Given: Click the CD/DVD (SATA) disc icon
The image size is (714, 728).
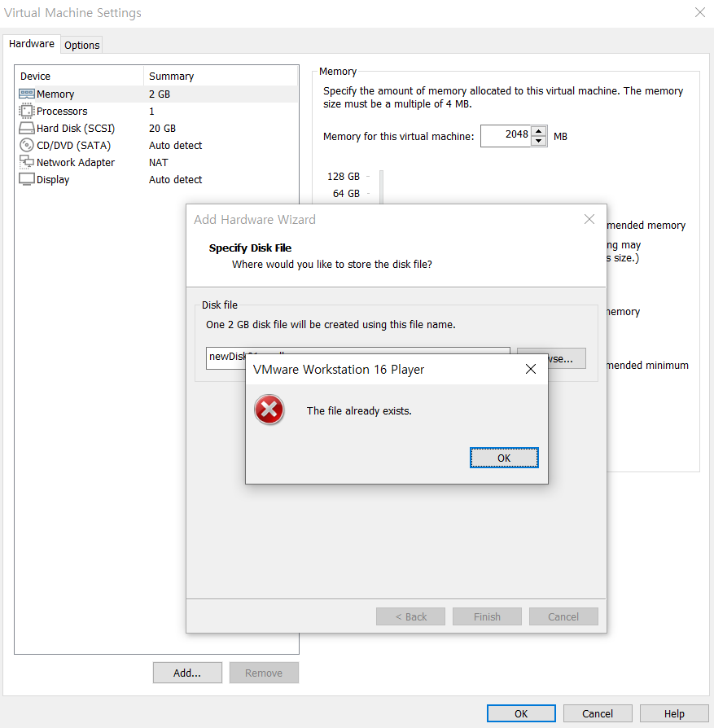Looking at the screenshot, I should [x=27, y=145].
